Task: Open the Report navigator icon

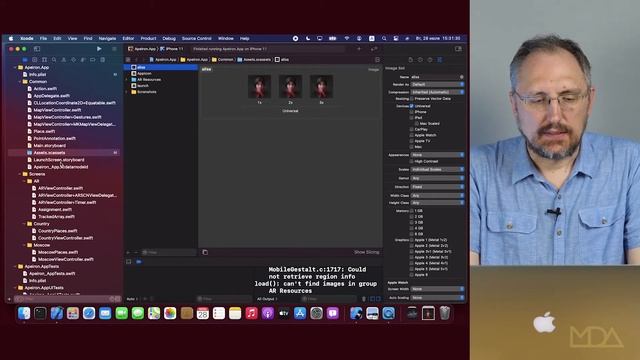Action: point(102,60)
